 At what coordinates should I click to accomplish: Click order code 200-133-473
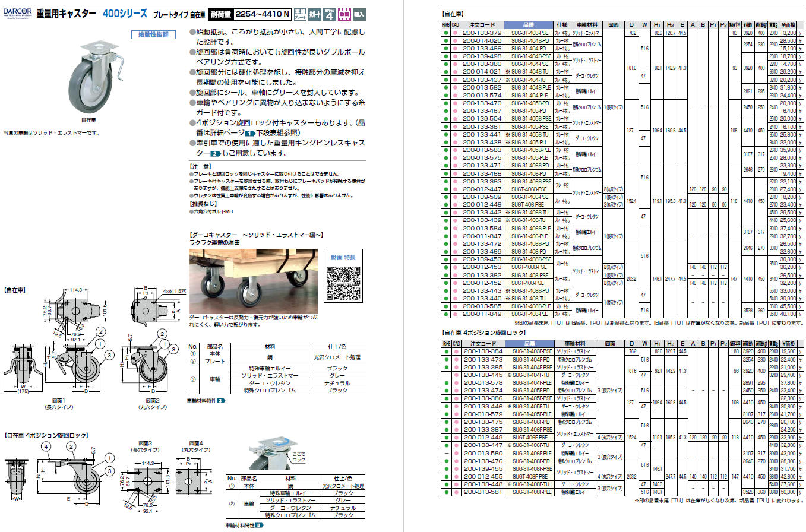click(x=482, y=360)
